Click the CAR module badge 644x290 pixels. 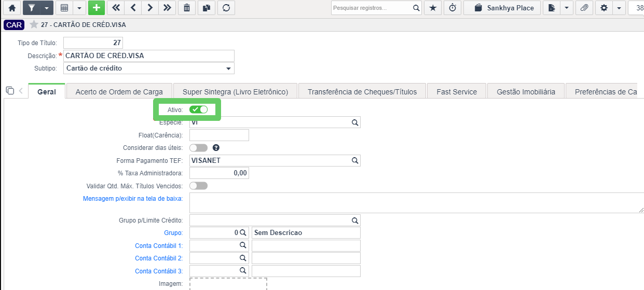14,24
